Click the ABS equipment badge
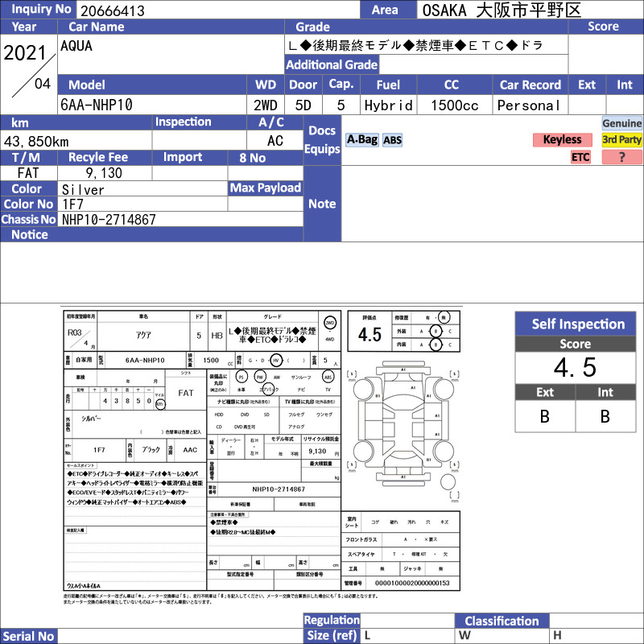The height and width of the screenshot is (644, 644). (x=392, y=140)
